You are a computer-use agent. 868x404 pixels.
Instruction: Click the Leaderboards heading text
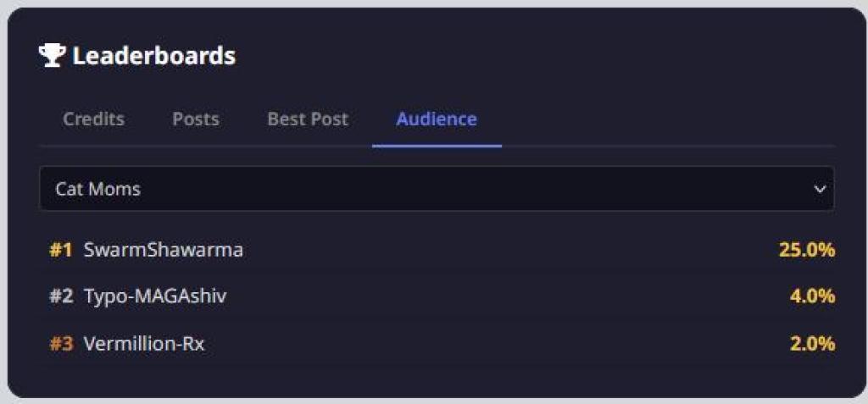153,56
